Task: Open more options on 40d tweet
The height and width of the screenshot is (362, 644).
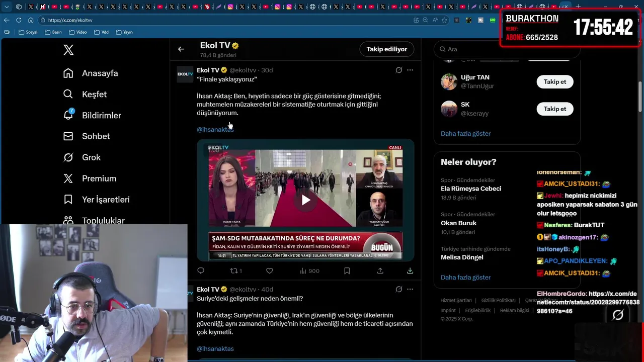Action: coord(410,290)
